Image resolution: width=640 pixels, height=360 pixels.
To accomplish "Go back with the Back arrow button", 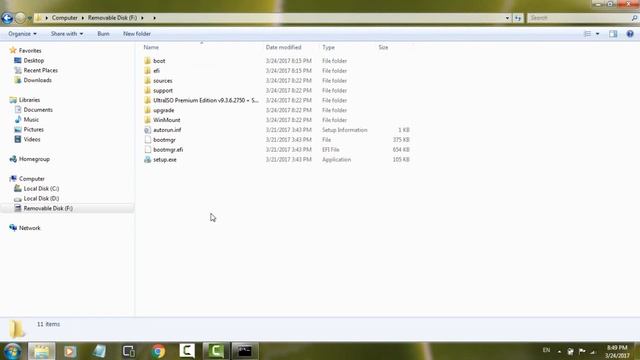I will (x=7, y=18).
